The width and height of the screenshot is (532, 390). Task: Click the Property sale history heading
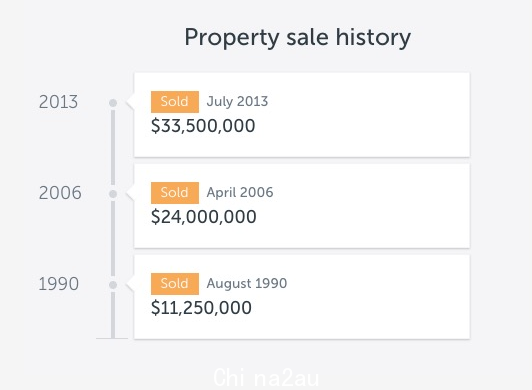point(298,38)
